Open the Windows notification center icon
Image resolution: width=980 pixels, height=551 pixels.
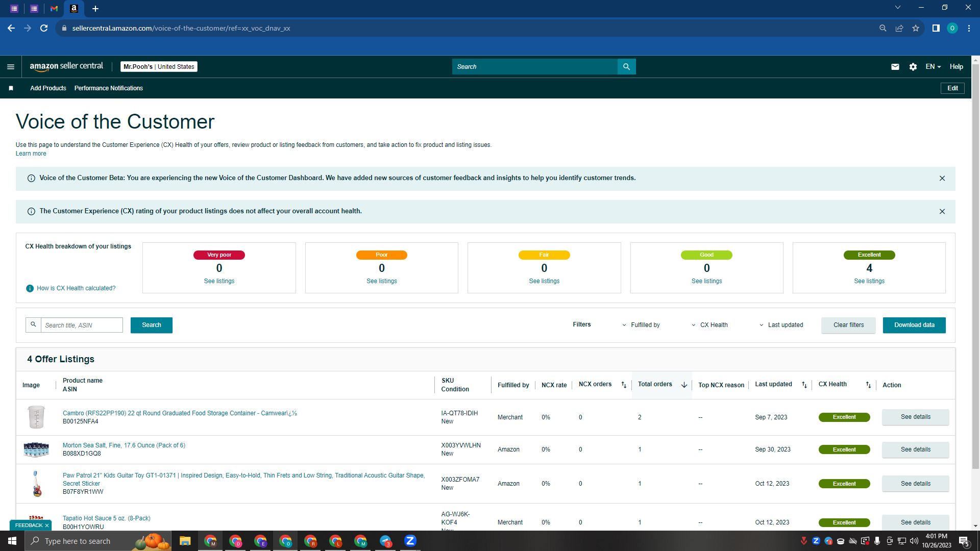(964, 541)
